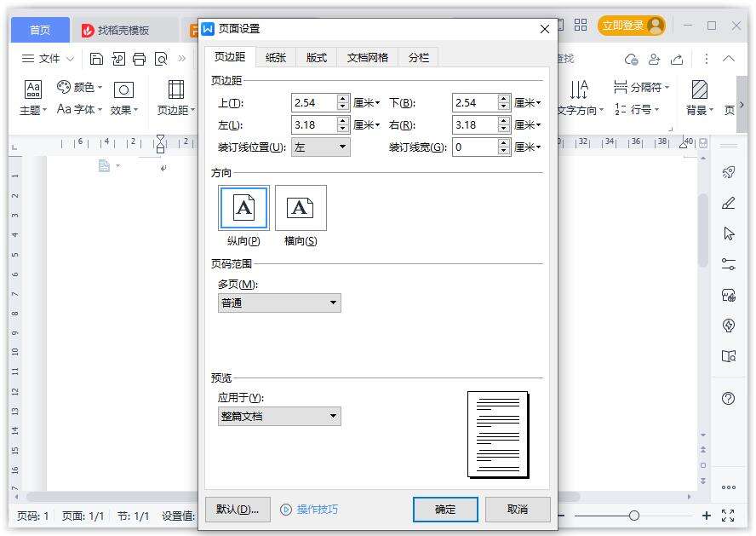The width and height of the screenshot is (756, 536).
Task: Click the save icon in the quick toolbar
Action: point(96,59)
